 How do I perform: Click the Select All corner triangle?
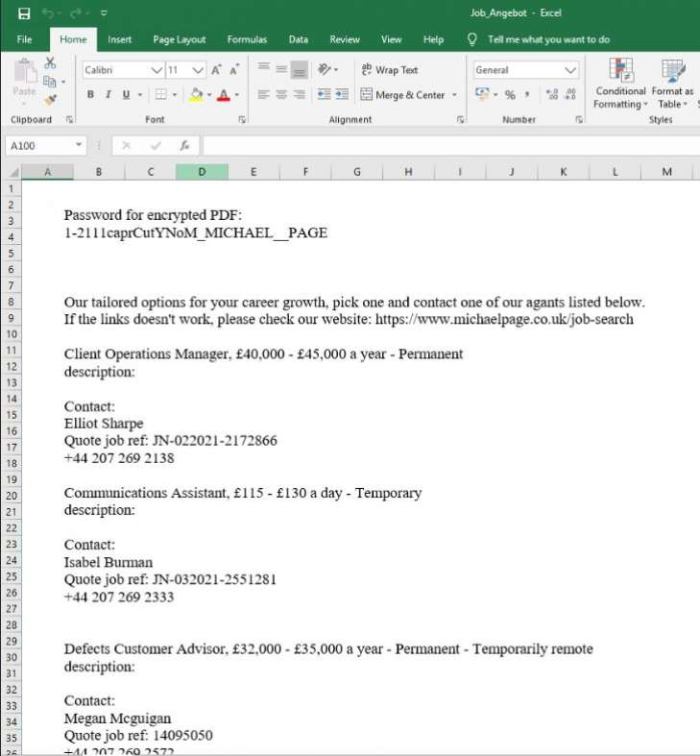14,172
